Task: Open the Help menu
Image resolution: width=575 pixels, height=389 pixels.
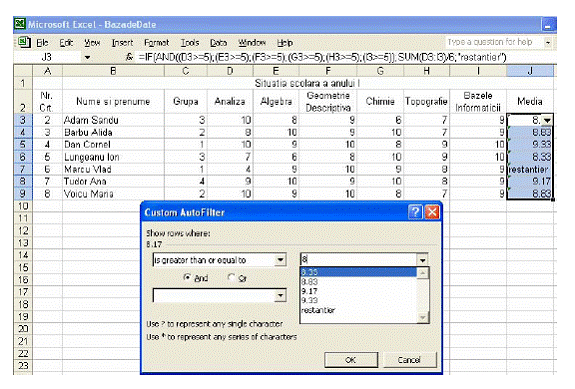Action: tap(285, 43)
